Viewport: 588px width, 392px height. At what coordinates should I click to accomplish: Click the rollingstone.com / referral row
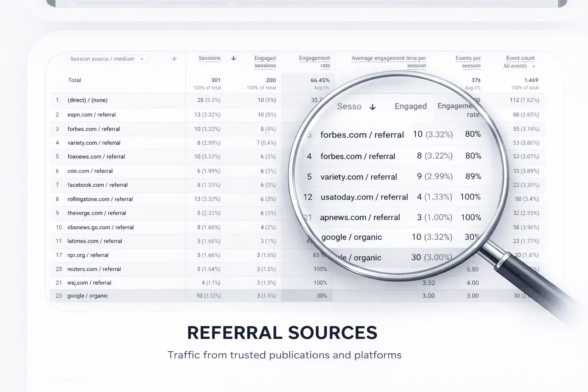(x=100, y=199)
